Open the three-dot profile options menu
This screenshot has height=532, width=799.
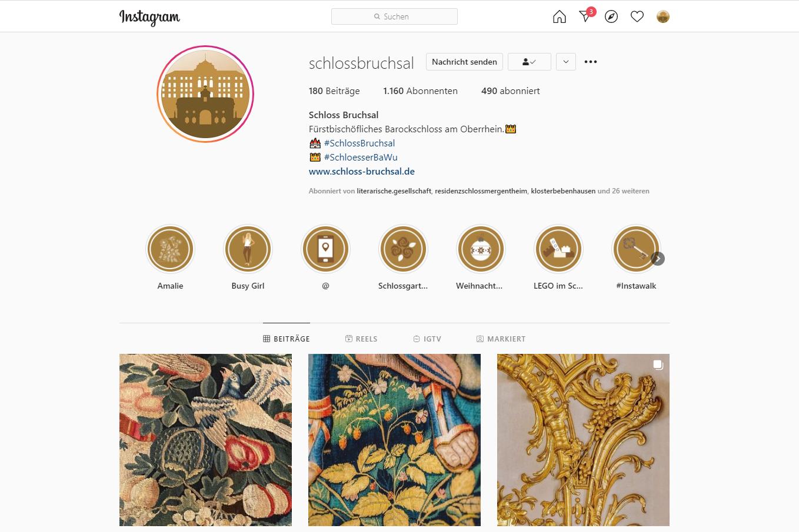coord(591,62)
